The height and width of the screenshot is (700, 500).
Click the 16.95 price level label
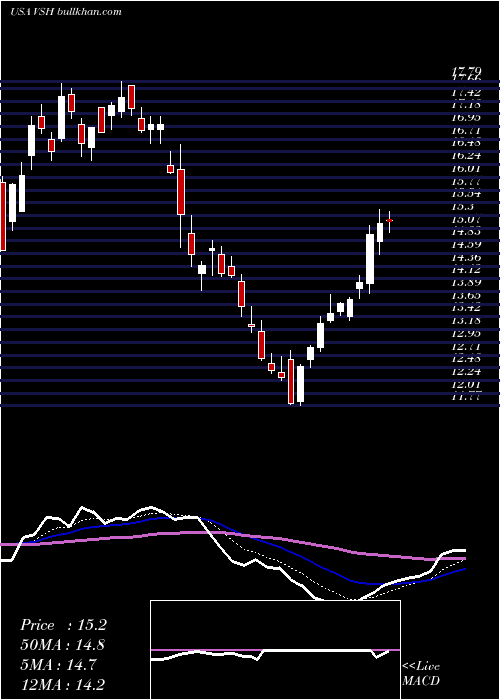[466, 117]
